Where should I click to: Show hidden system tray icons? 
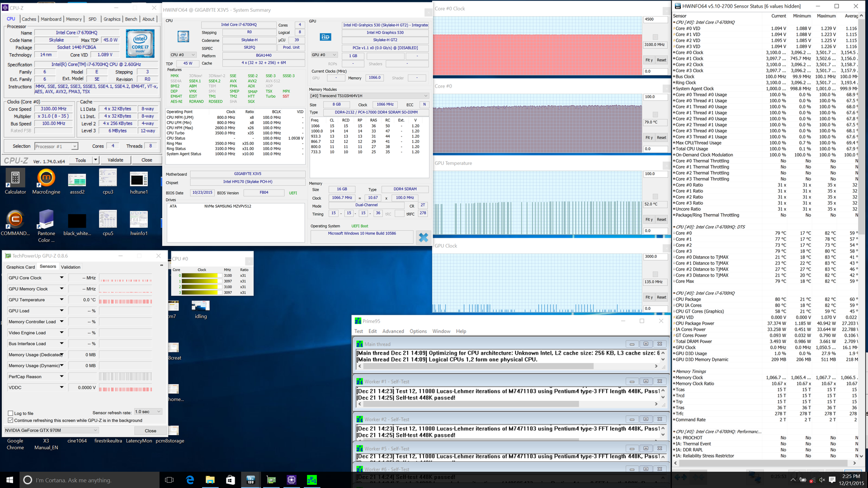(793, 480)
